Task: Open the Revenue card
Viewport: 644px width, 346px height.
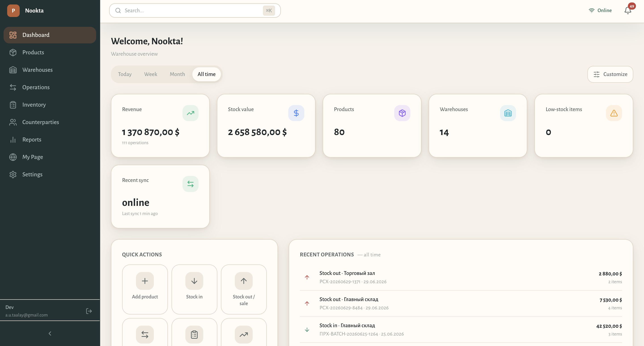Action: coord(160,126)
